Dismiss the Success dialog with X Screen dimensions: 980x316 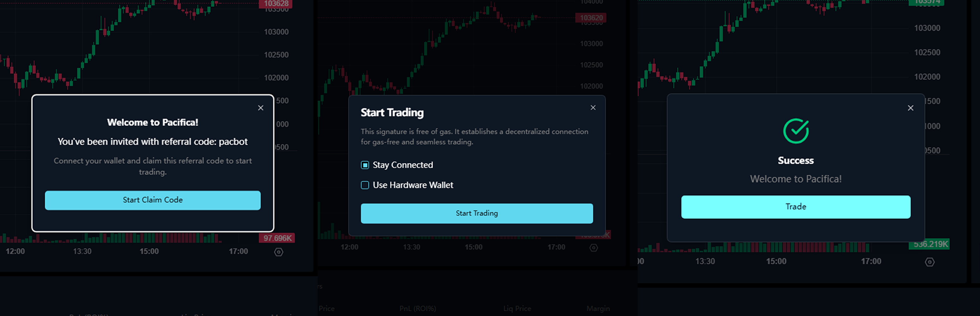tap(910, 108)
